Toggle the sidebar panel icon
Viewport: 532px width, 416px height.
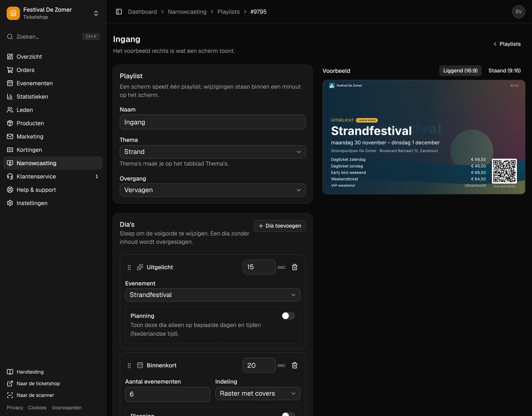point(119,12)
